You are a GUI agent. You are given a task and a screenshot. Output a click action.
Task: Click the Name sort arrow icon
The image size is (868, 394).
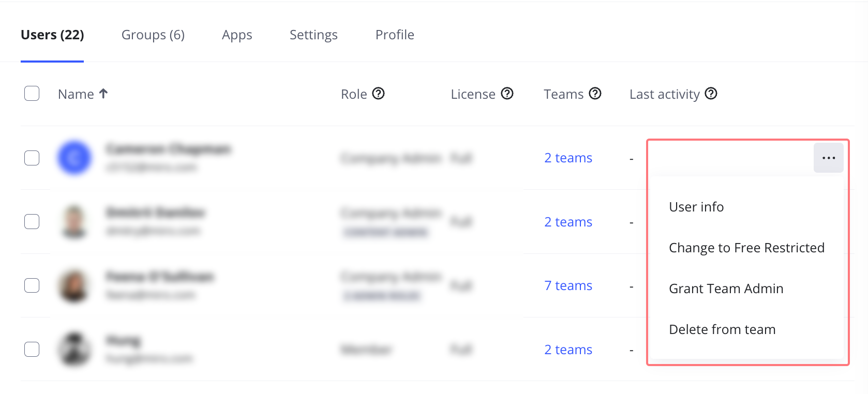103,94
